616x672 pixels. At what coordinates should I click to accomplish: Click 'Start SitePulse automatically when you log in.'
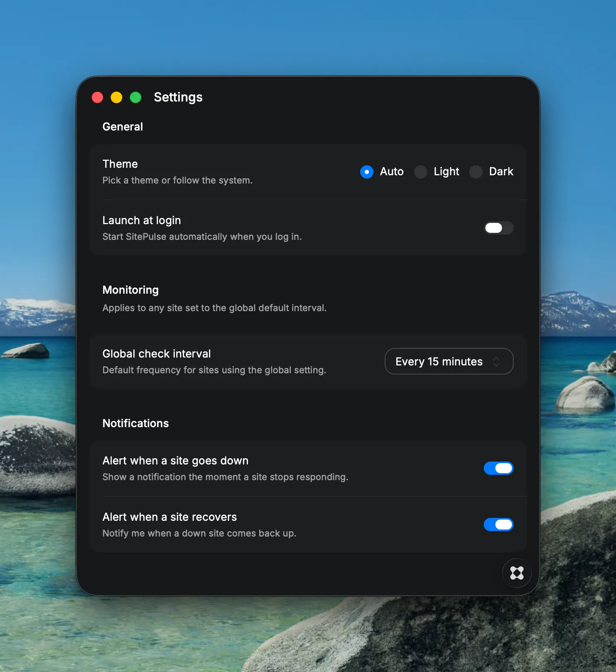(x=202, y=237)
